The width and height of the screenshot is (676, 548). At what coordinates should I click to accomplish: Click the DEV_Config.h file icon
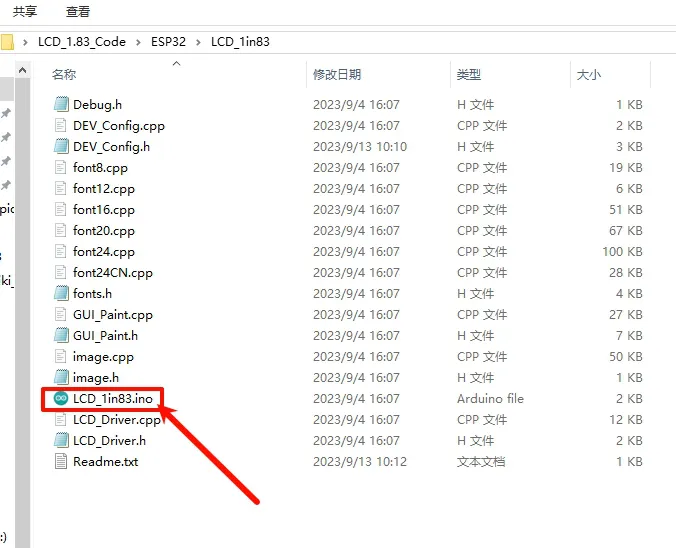point(61,147)
